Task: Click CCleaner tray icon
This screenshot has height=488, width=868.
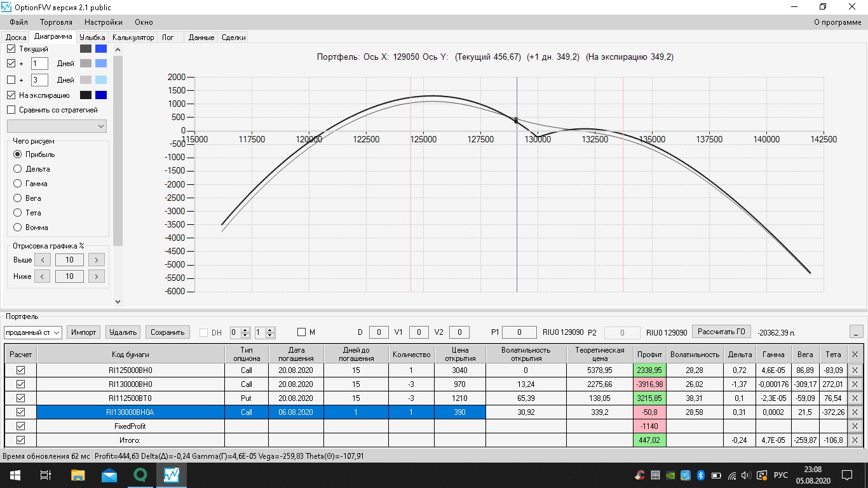Action: [x=640, y=475]
